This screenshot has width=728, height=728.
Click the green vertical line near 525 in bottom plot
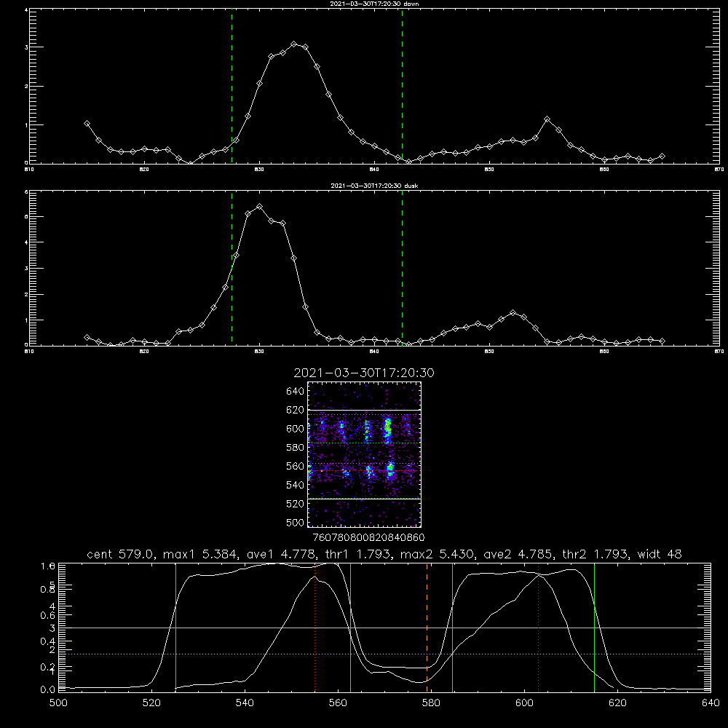point(175,627)
